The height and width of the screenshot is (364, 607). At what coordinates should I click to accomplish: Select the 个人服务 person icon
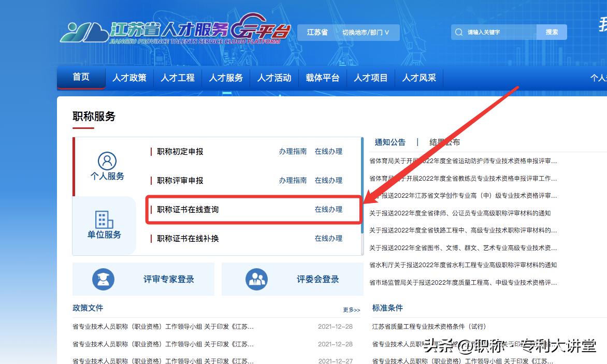tap(106, 161)
